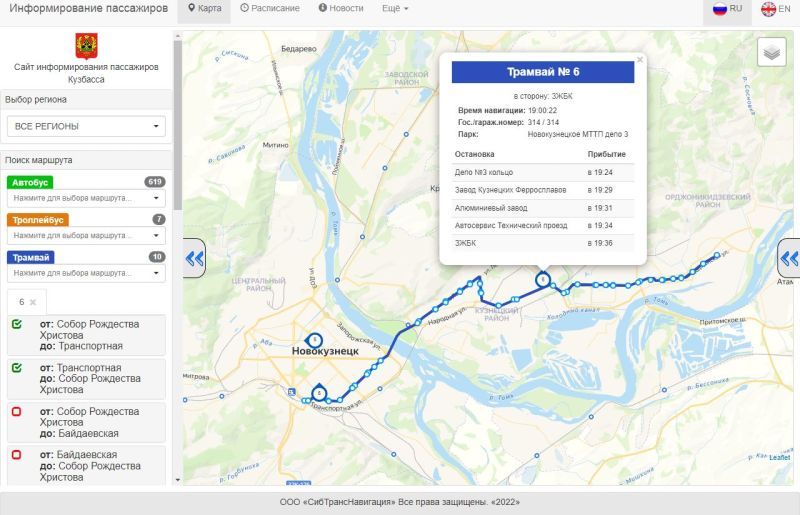Screen dimensions: 800x515
Task: Open the Ещё menu
Action: (x=395, y=9)
